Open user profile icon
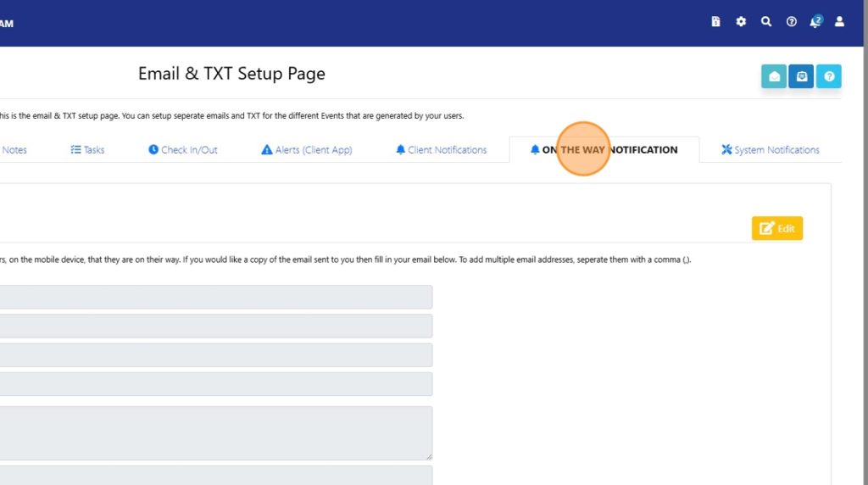Screen dimensions: 868x485 pyautogui.click(x=839, y=22)
